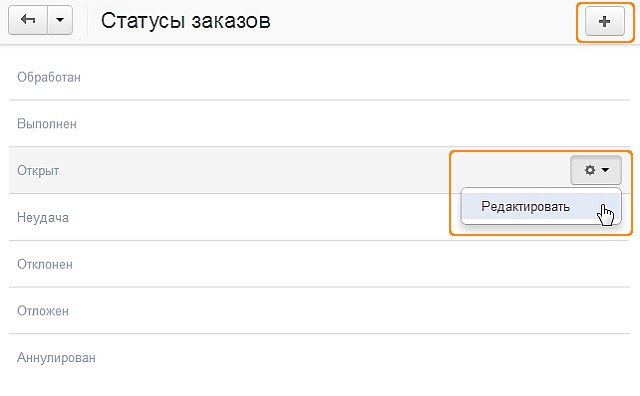
Task: Click the blank area of the Отложен row
Action: [x=349, y=311]
